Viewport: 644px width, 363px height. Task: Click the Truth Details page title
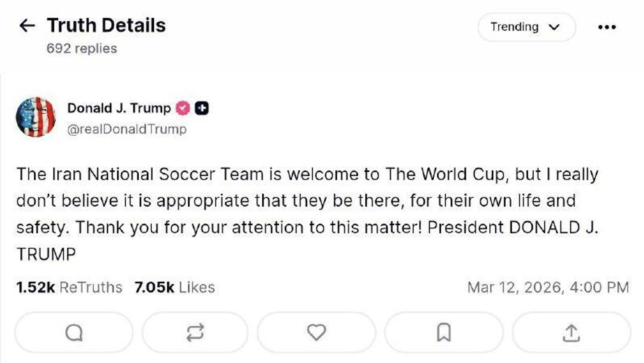pyautogui.click(x=106, y=26)
